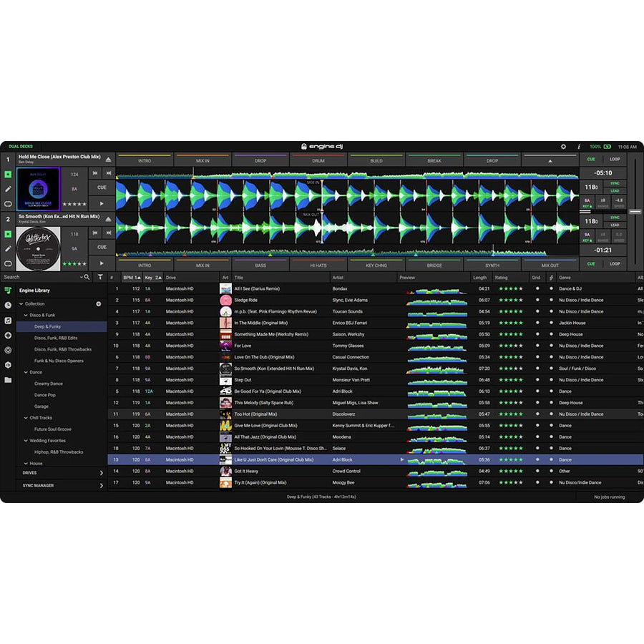
Task: Select the CUE tab on deck 1
Action: (x=591, y=159)
